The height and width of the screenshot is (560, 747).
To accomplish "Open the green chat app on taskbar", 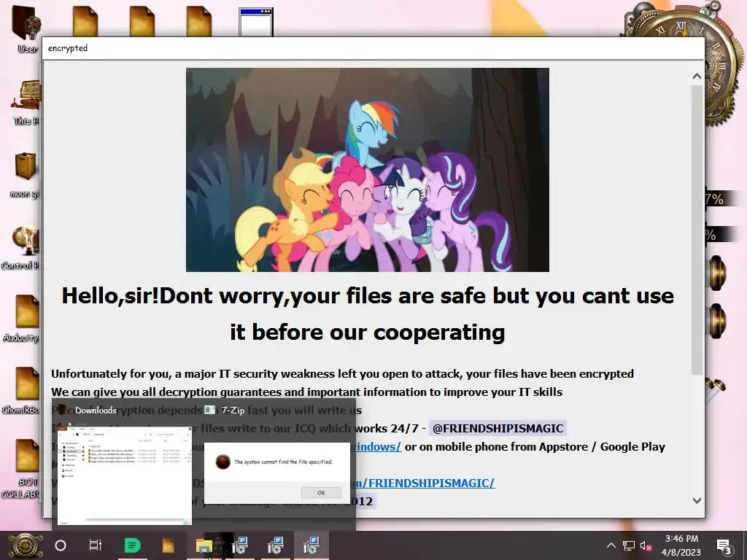I will (x=132, y=545).
